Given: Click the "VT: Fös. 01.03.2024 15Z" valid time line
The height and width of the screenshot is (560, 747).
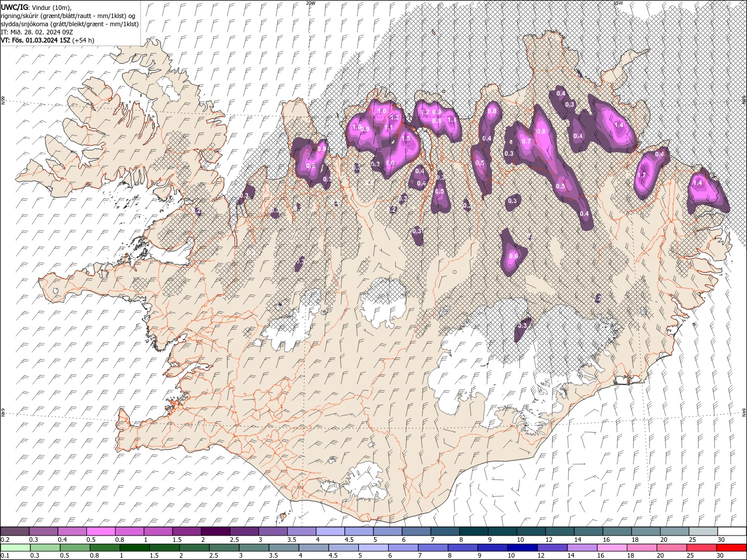Looking at the screenshot, I should tap(47, 40).
